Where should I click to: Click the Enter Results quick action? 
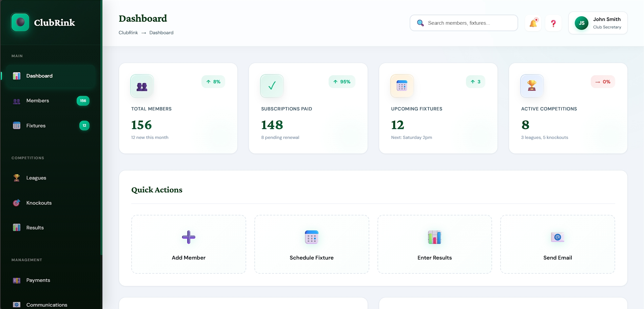point(434,244)
